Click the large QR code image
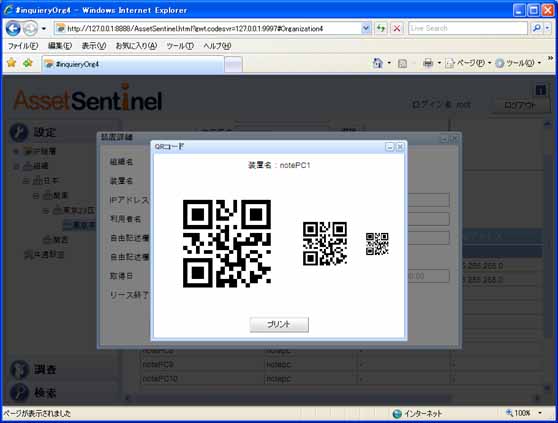558x423 pixels. coord(227,244)
